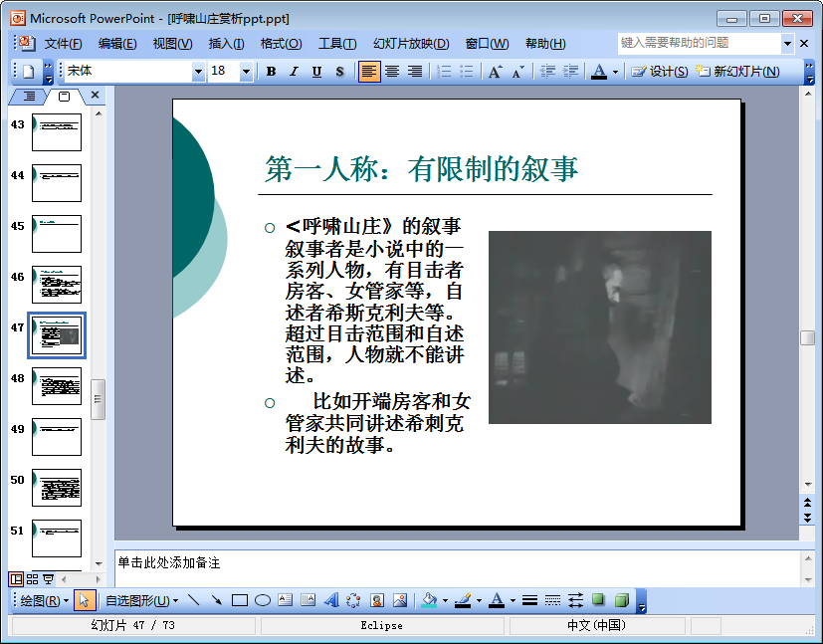The height and width of the screenshot is (644, 823).
Task: Apply line color brush
Action: point(463,600)
